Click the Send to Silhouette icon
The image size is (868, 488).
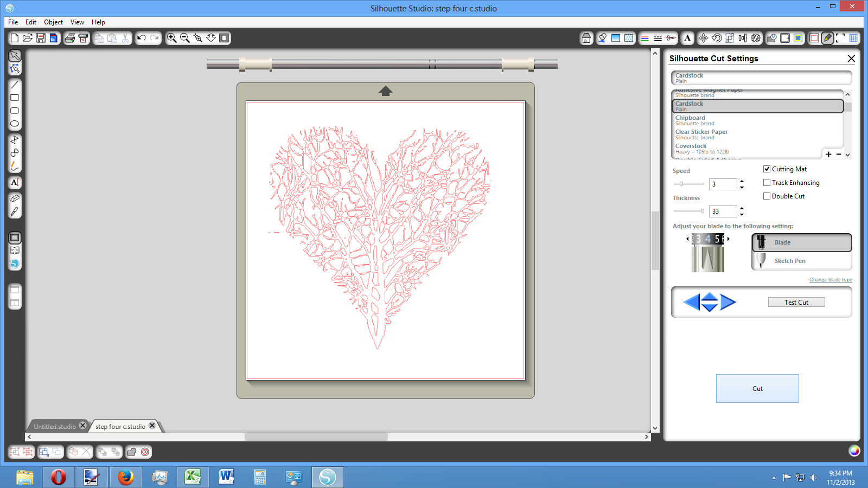click(83, 38)
